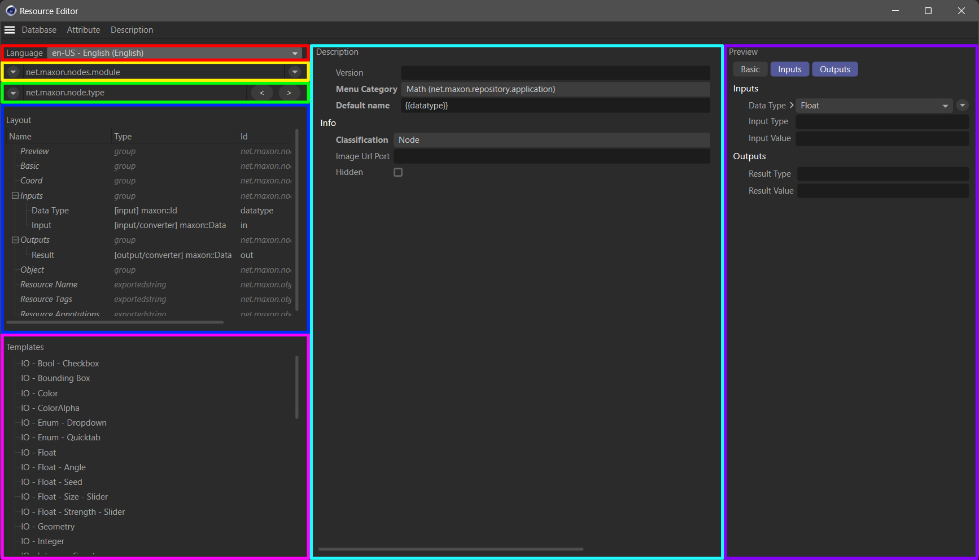
Task: Click arrow icon left of net.maxon.node.type
Action: [x=14, y=93]
